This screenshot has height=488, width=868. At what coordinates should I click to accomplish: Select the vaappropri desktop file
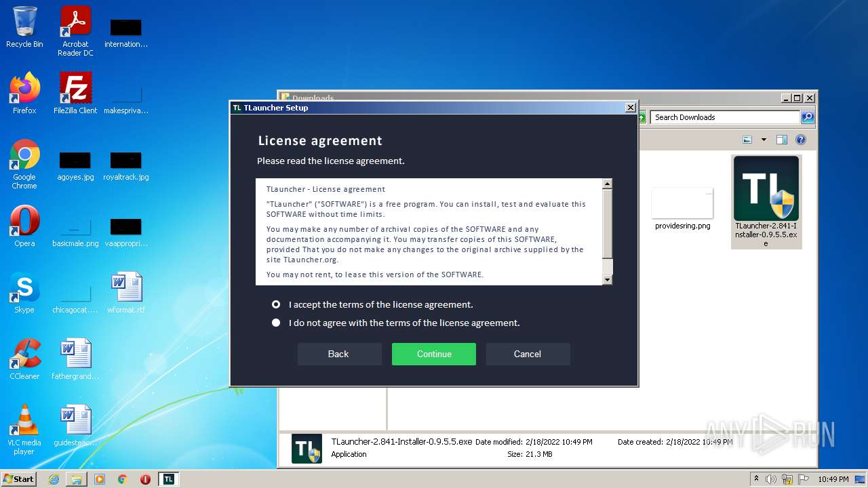[126, 232]
